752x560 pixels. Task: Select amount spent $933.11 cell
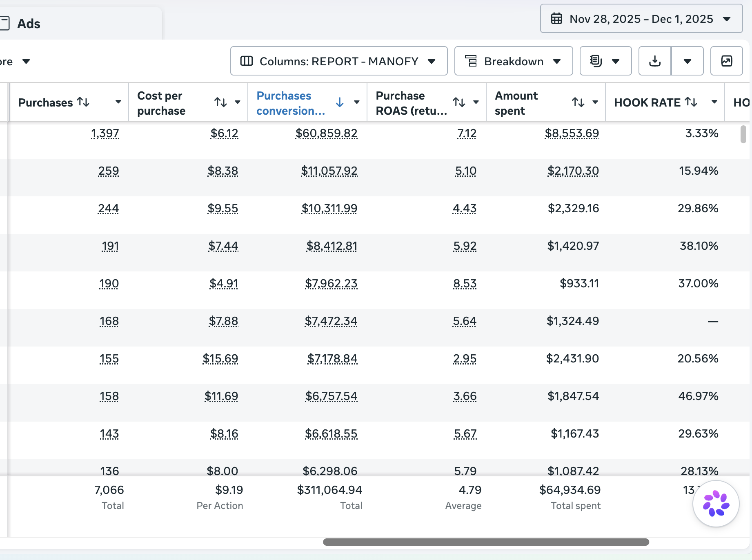pyautogui.click(x=579, y=284)
